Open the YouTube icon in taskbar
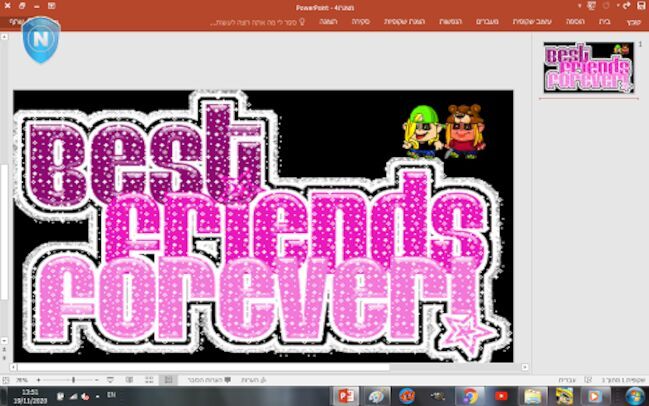 click(x=501, y=396)
